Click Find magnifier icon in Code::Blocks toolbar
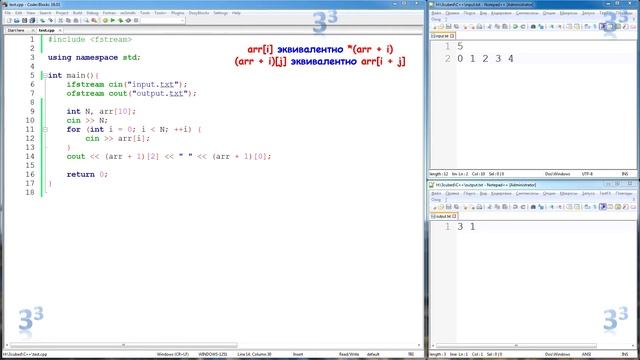Screen dimensions: 640x360 (86, 20)
